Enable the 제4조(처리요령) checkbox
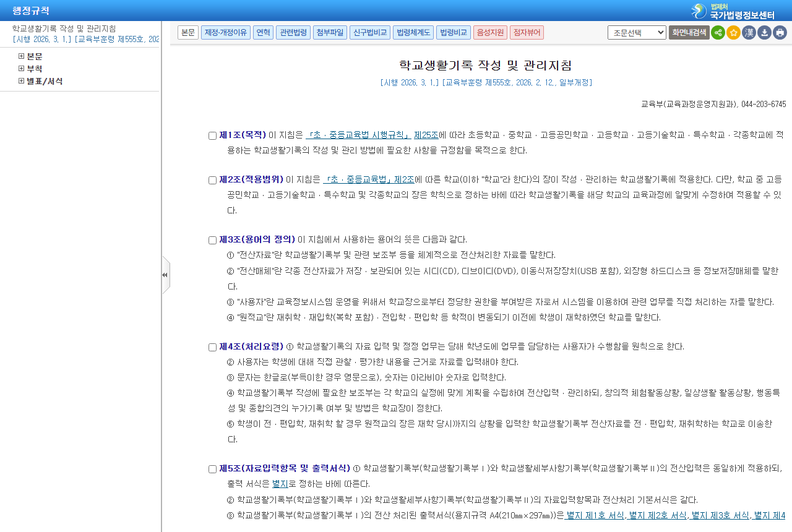This screenshot has height=532, width=792. pos(212,348)
